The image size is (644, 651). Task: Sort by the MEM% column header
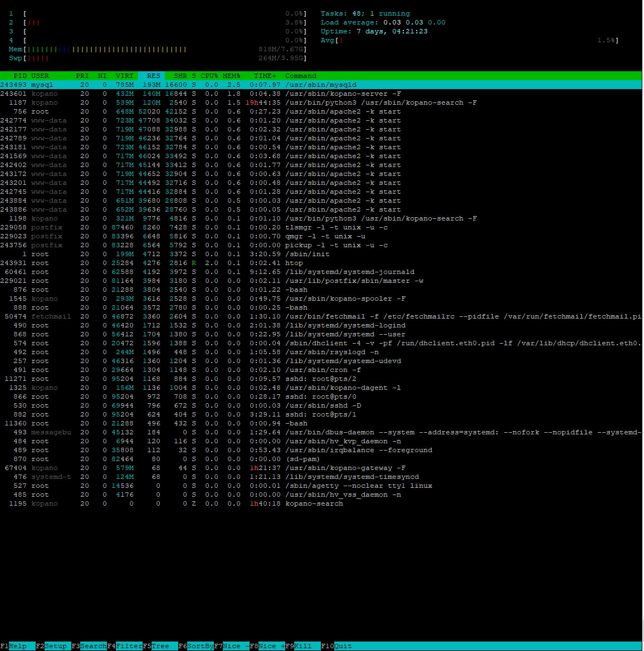click(x=231, y=76)
